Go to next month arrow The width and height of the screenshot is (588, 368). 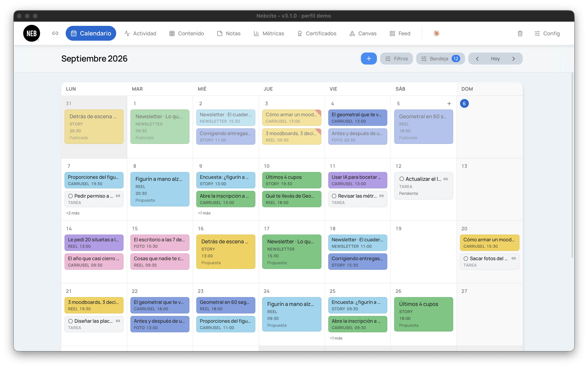pyautogui.click(x=513, y=59)
